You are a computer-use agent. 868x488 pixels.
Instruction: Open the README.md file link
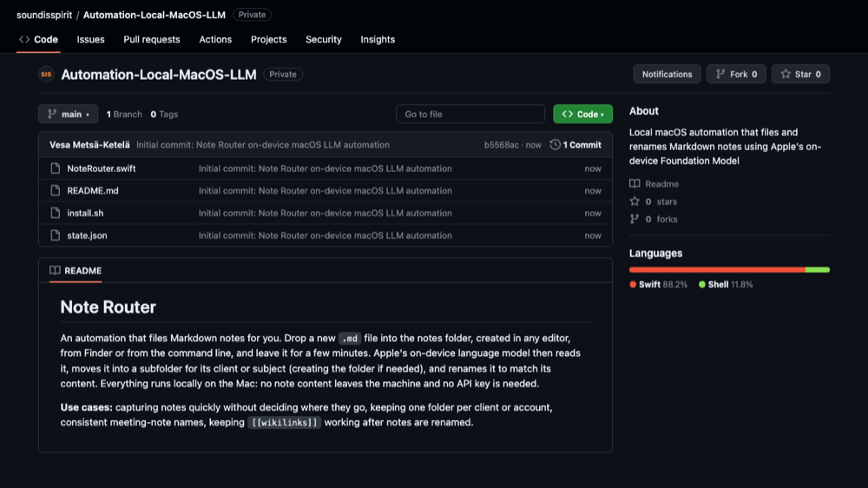click(x=93, y=190)
